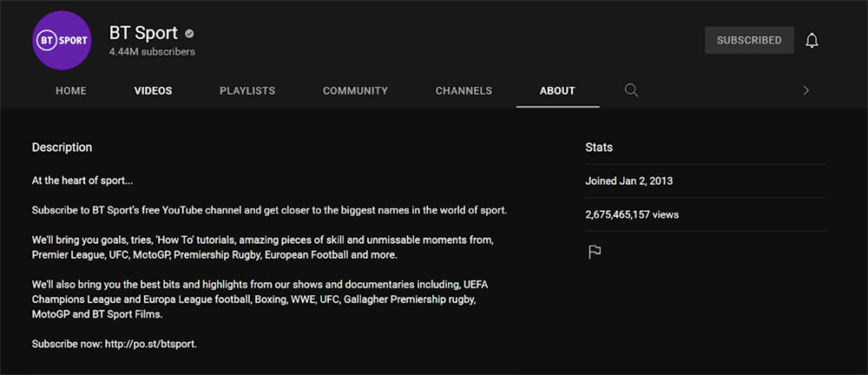This screenshot has height=375, width=868.
Task: Click the line starting 'We'll also bring you'
Action: (260, 285)
